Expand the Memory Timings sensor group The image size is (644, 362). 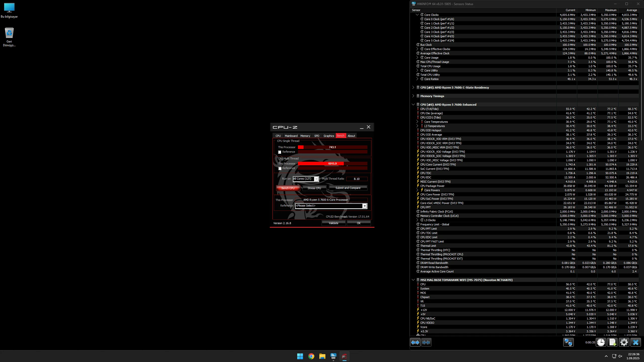tap(413, 96)
